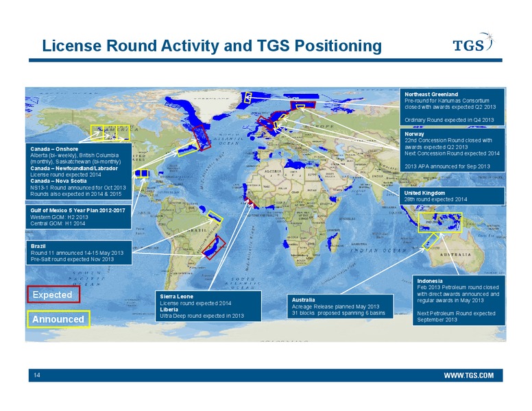Click the yellow box northwest of Australia
532x411 pixels.
pos(431,241)
